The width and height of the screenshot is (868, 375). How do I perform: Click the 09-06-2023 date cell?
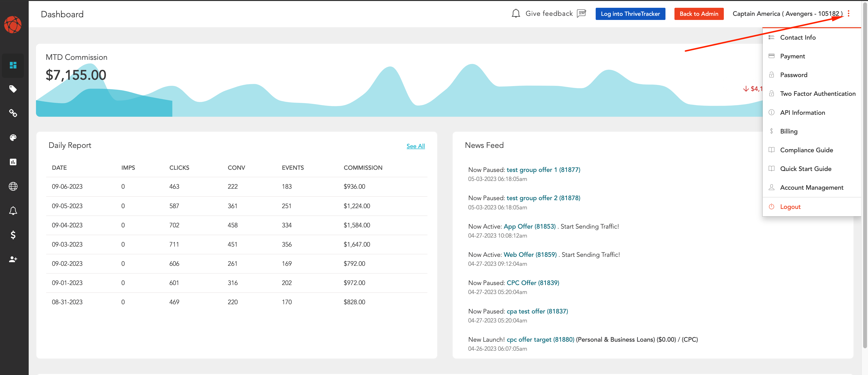(x=67, y=187)
